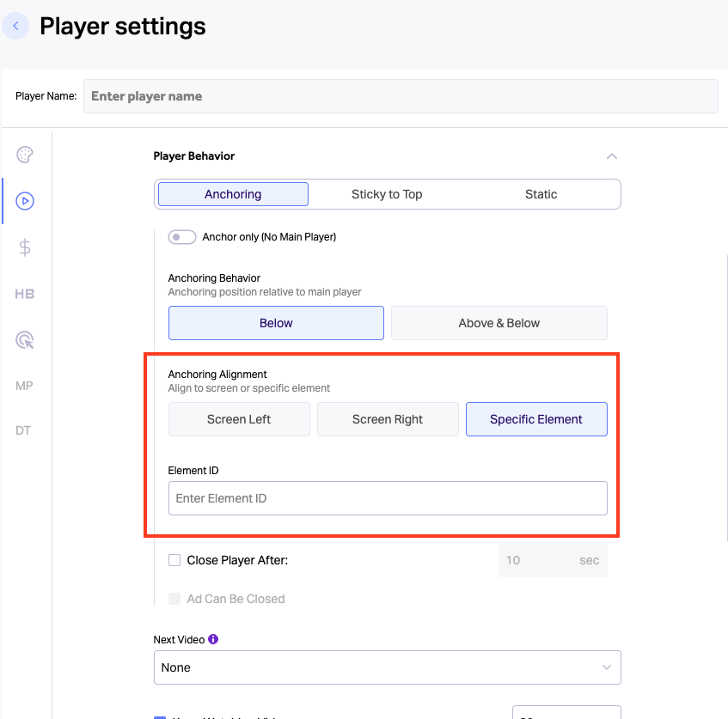Click the Ad Can Be Closed checkbox
The width and height of the screenshot is (728, 719).
click(x=174, y=599)
